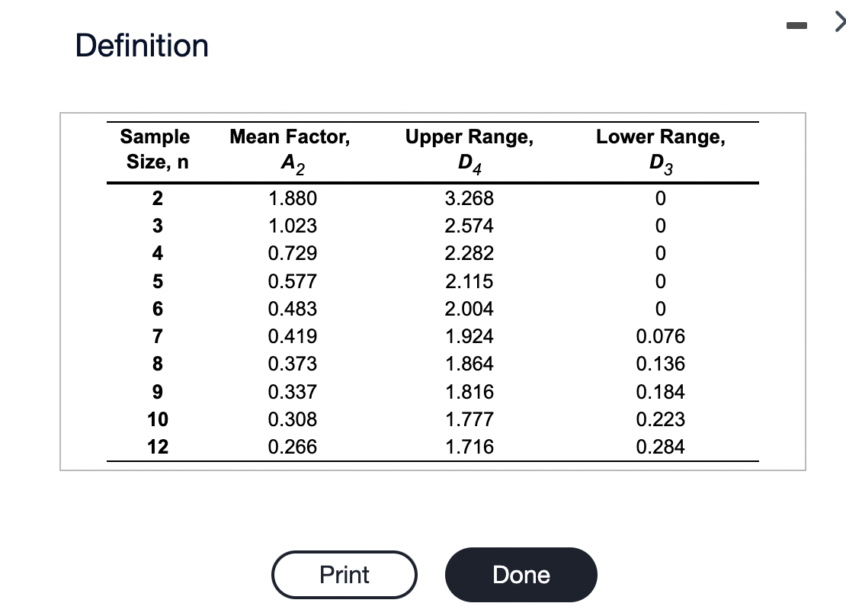Click the Lower Range D3 column header
846x616 pixels.
[x=660, y=149]
